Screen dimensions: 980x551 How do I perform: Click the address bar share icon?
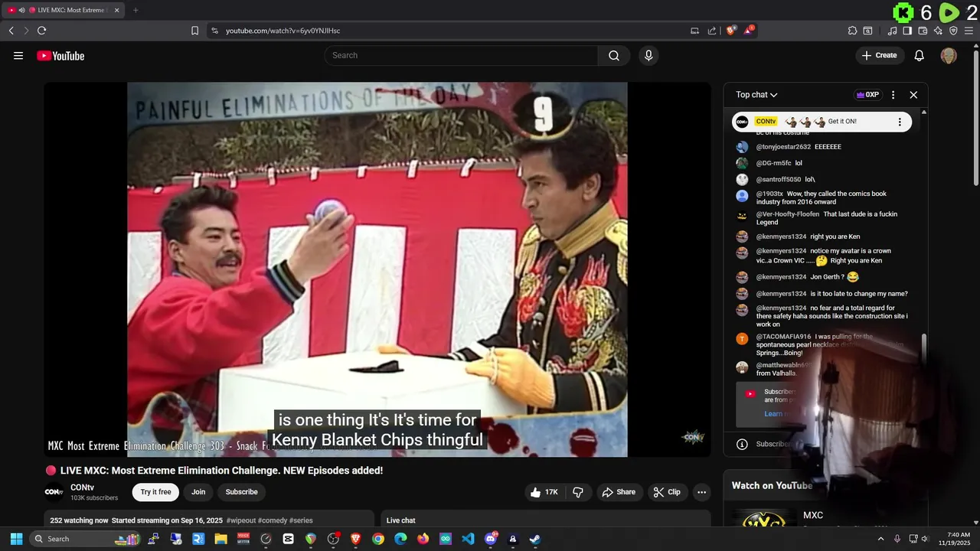tap(712, 31)
